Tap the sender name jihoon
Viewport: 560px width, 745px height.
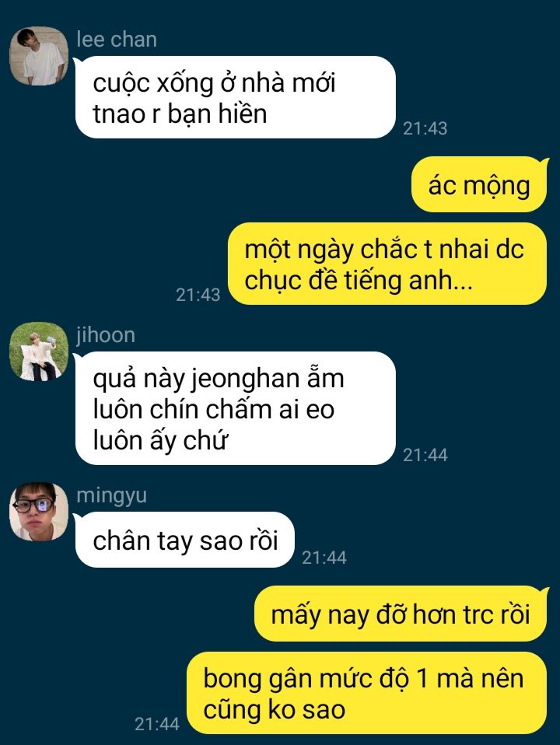coord(106,335)
